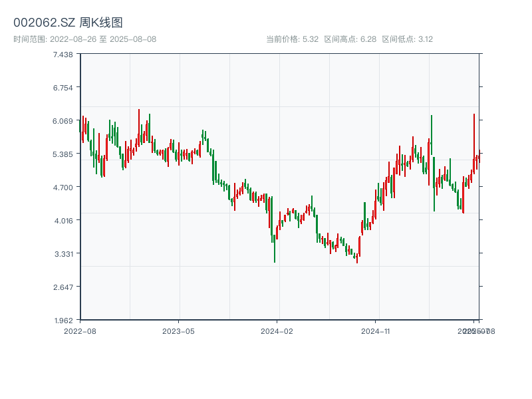The image size is (532, 399).
Task: Select the 2024-02 date axis label
Action: (277, 331)
